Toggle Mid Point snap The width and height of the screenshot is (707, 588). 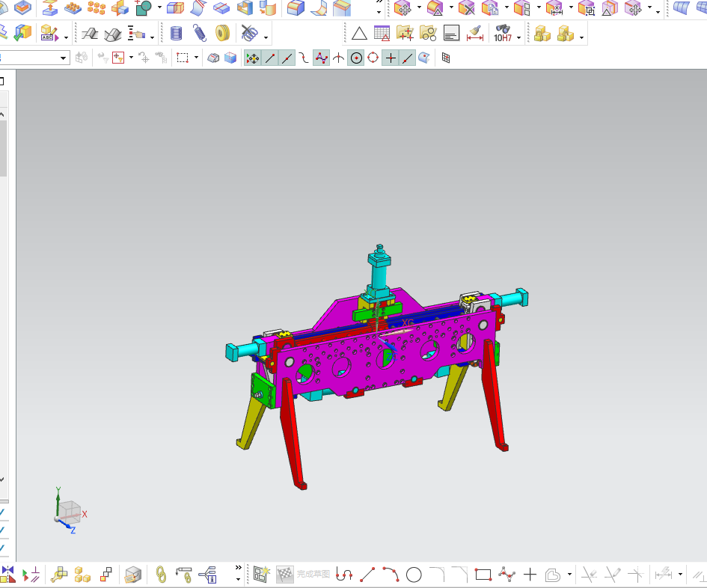tap(287, 58)
